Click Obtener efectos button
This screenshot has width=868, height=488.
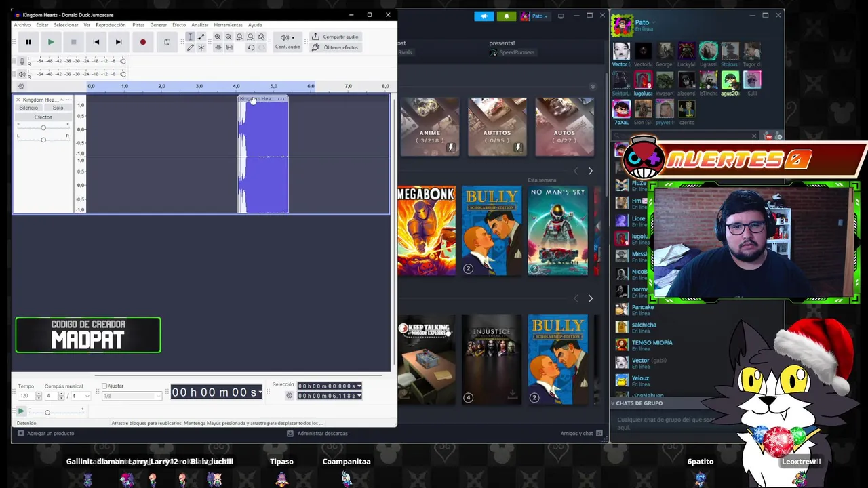[335, 47]
